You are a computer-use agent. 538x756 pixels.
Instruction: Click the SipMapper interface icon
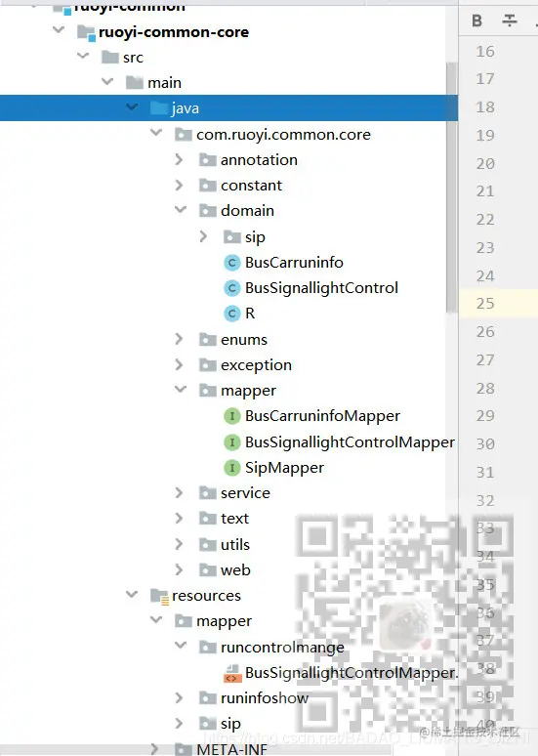pos(231,468)
